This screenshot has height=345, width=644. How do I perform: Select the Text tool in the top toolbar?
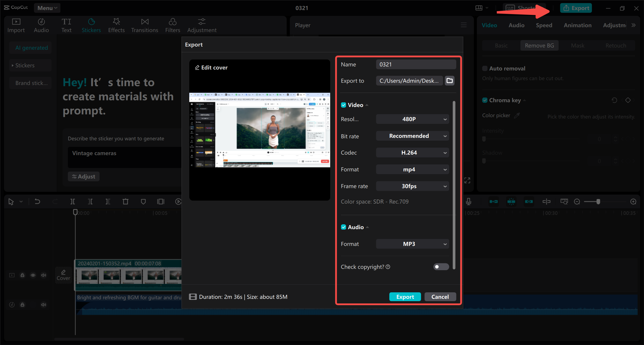coord(66,25)
